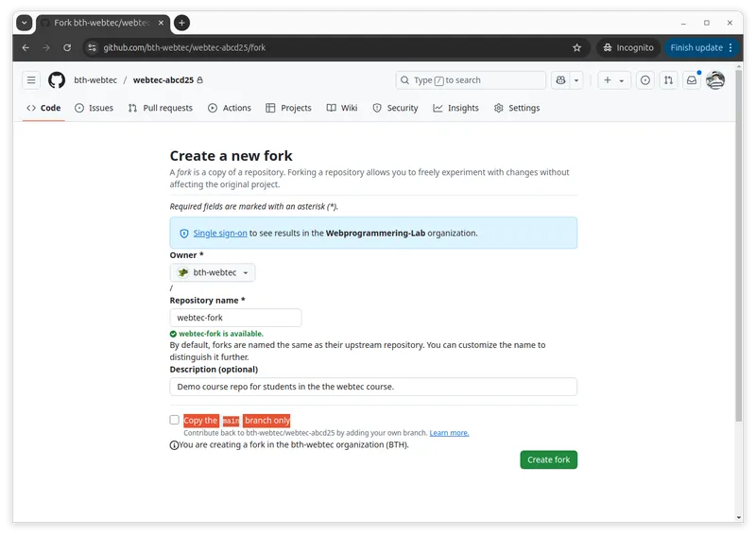Click the Incognito indicator
Image resolution: width=756 pixels, height=537 pixels.
[x=628, y=48]
